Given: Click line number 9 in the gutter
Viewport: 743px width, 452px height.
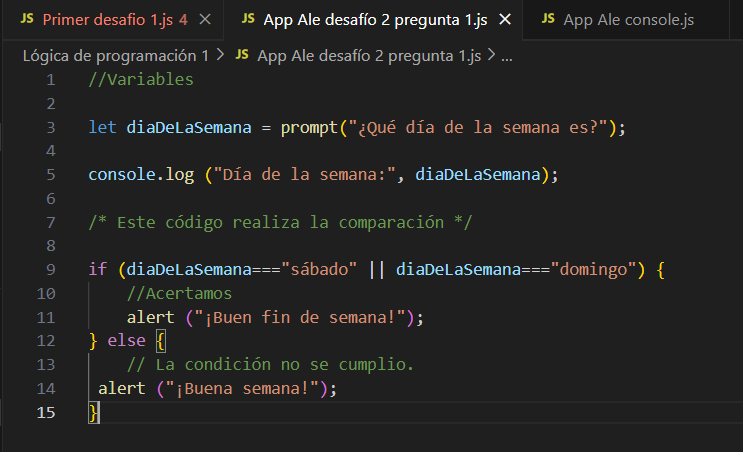Looking at the screenshot, I should click(x=51, y=270).
